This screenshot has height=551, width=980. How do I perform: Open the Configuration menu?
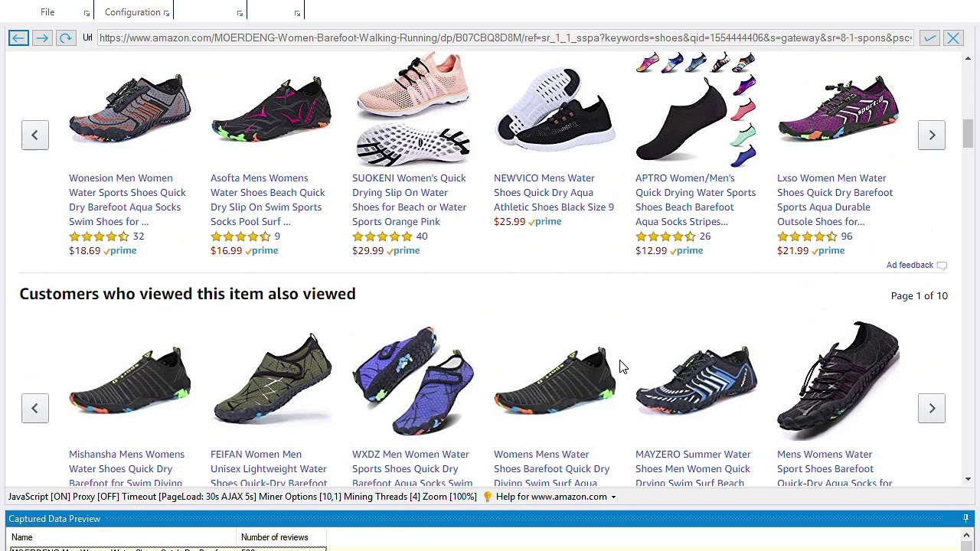tap(132, 12)
